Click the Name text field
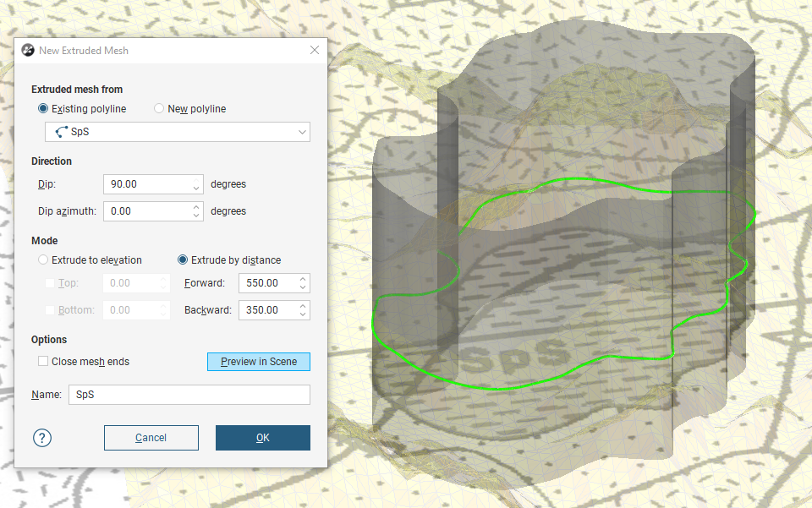 coord(189,395)
